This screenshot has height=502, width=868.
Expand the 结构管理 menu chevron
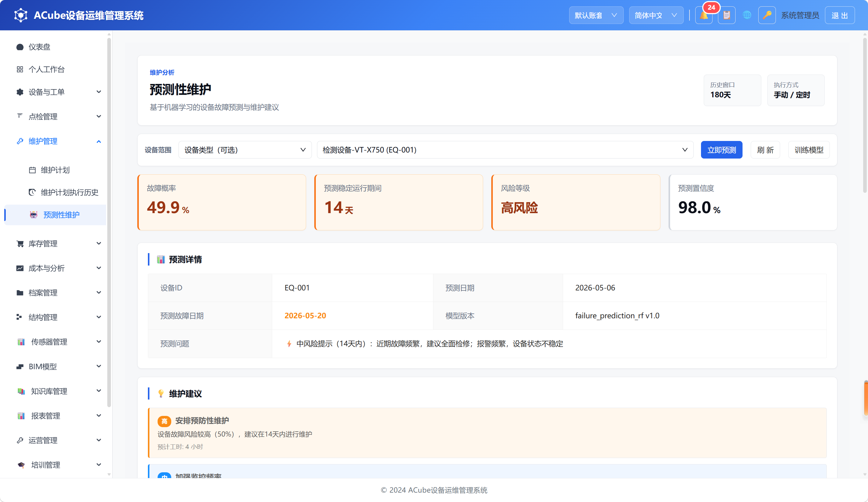[x=99, y=317]
